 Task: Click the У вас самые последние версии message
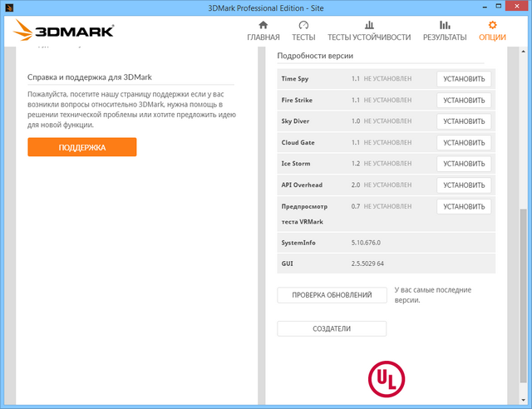pos(433,295)
